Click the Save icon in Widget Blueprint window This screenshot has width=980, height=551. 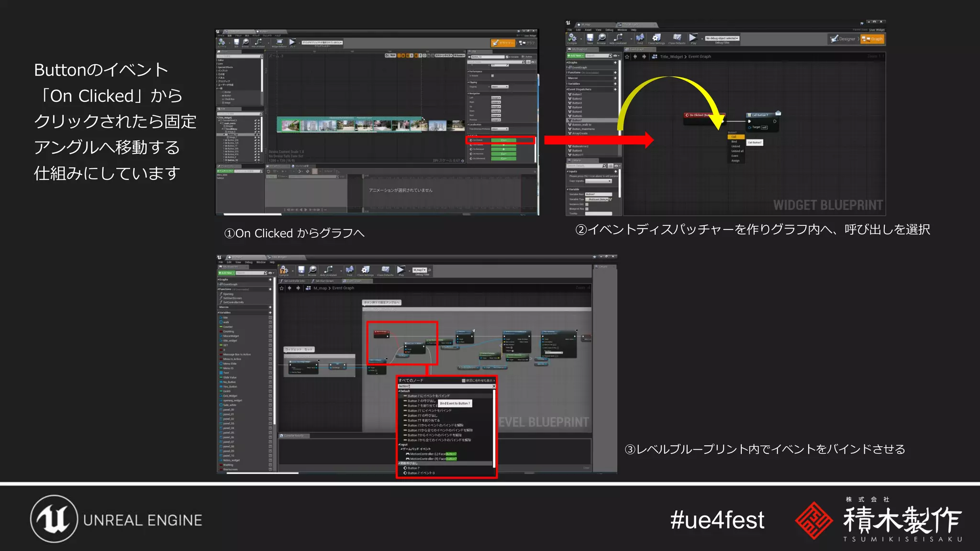point(590,39)
